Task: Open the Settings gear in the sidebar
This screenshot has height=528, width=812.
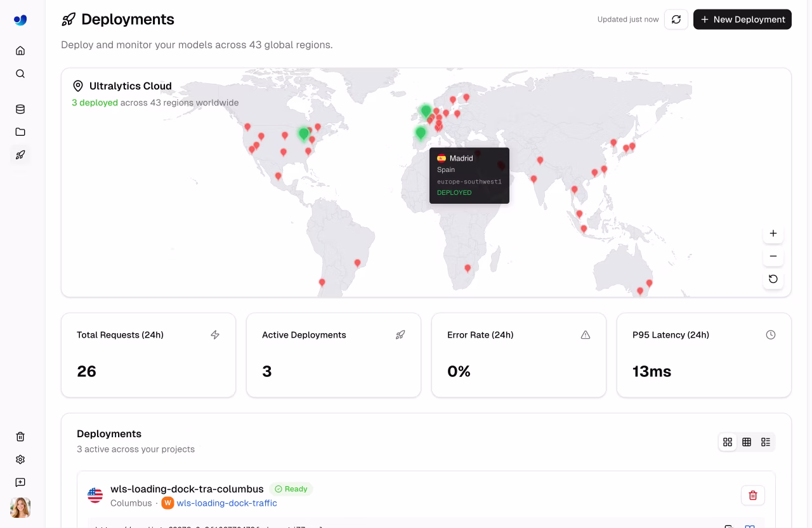Action: click(20, 459)
